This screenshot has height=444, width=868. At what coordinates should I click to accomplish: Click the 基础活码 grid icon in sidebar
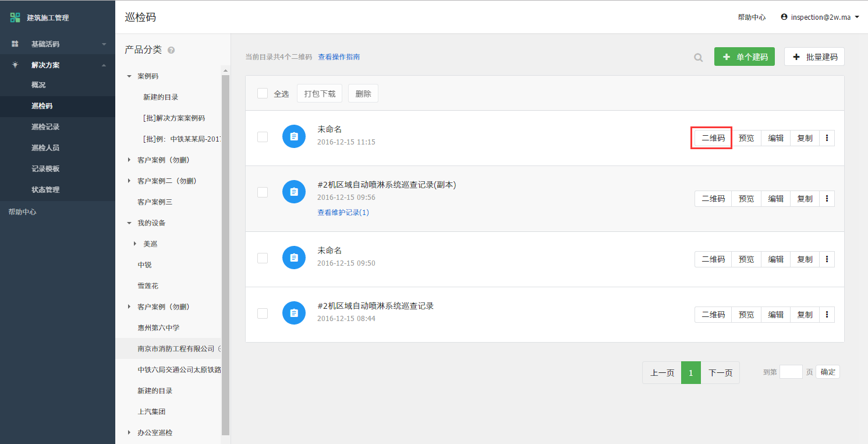point(15,44)
